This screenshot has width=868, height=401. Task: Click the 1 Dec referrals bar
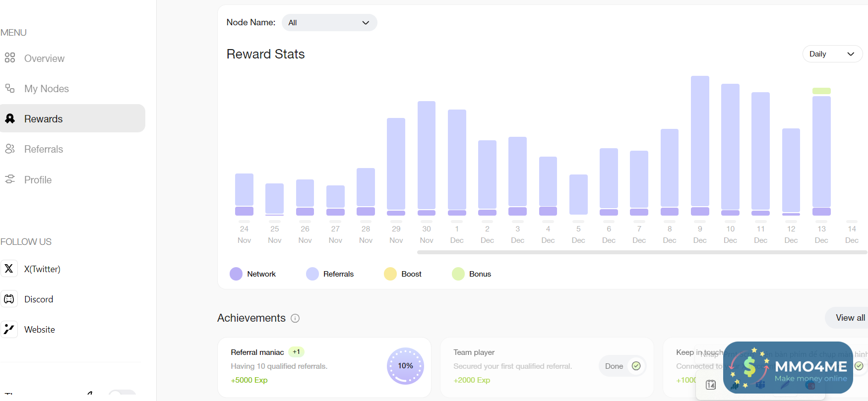[x=457, y=159]
